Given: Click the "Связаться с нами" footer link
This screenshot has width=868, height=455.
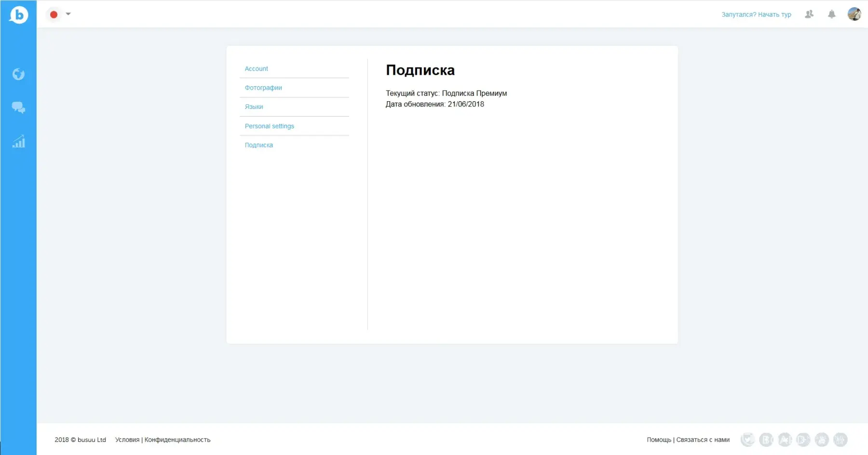Looking at the screenshot, I should click(703, 440).
